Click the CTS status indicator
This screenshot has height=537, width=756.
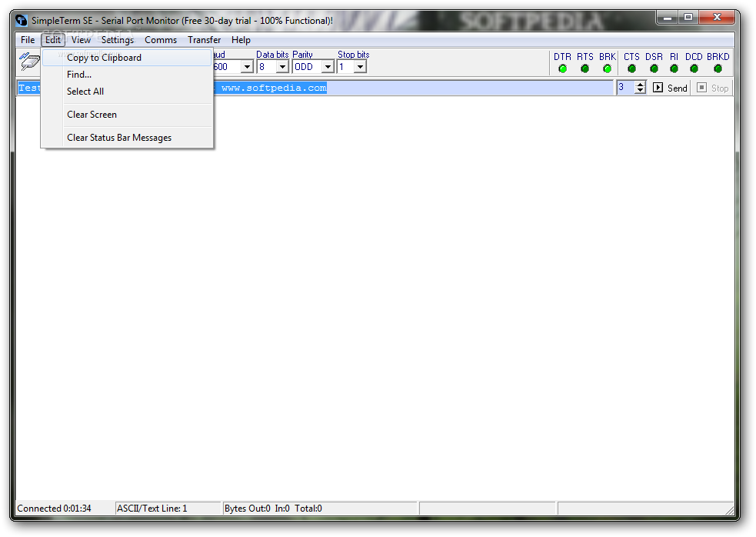pyautogui.click(x=631, y=69)
